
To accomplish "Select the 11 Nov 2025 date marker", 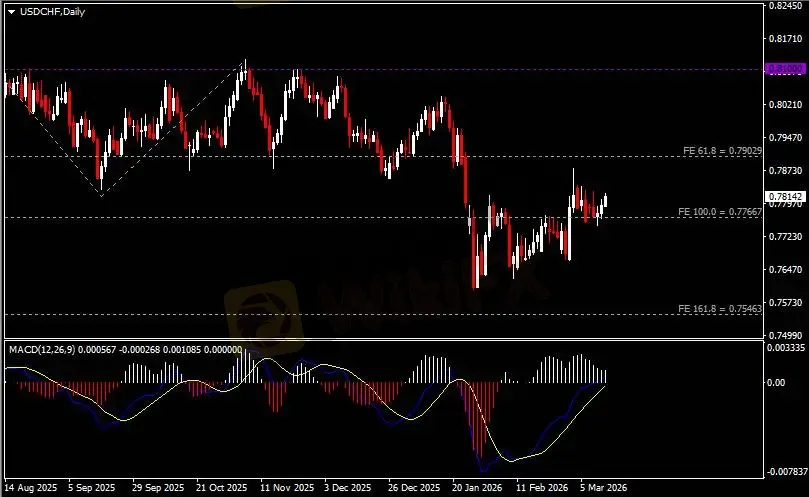I will click(287, 488).
